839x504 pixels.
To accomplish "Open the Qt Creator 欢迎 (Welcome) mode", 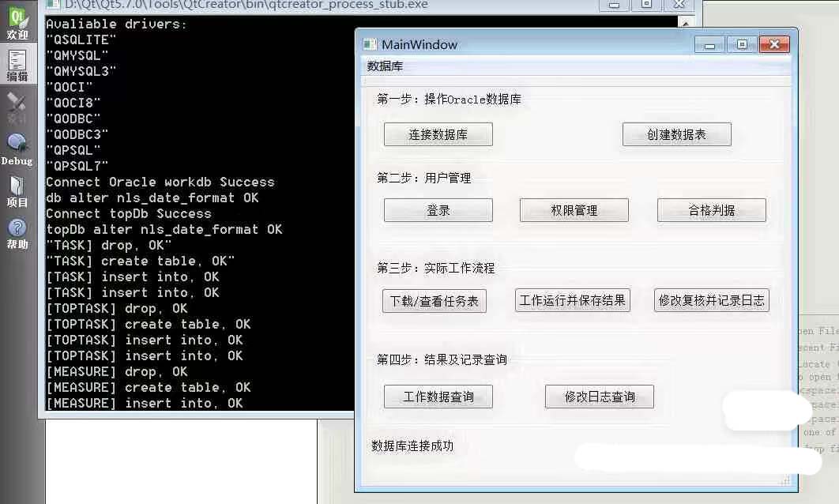I will point(17,24).
